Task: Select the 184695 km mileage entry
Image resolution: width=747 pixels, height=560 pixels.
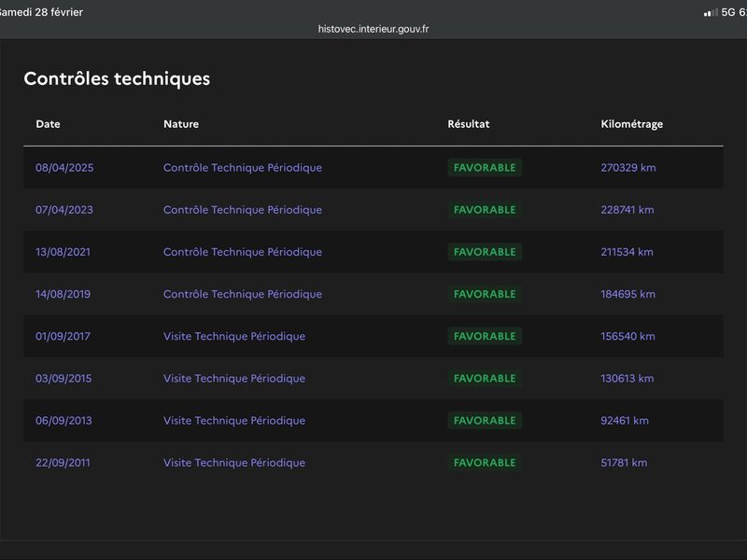Action: (x=628, y=294)
